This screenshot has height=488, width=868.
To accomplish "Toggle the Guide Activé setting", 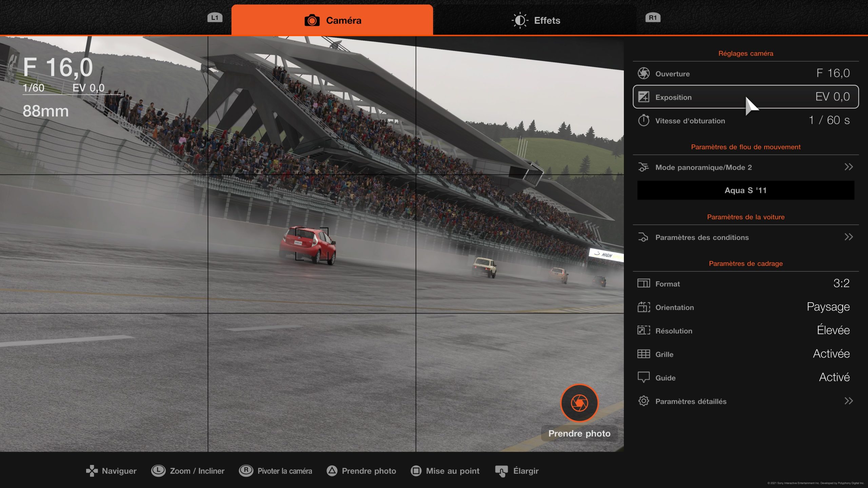I will [834, 377].
